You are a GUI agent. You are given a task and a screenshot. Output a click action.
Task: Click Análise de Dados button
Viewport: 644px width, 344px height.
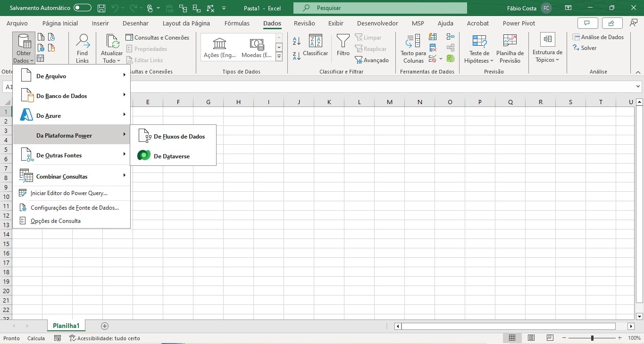pos(598,37)
